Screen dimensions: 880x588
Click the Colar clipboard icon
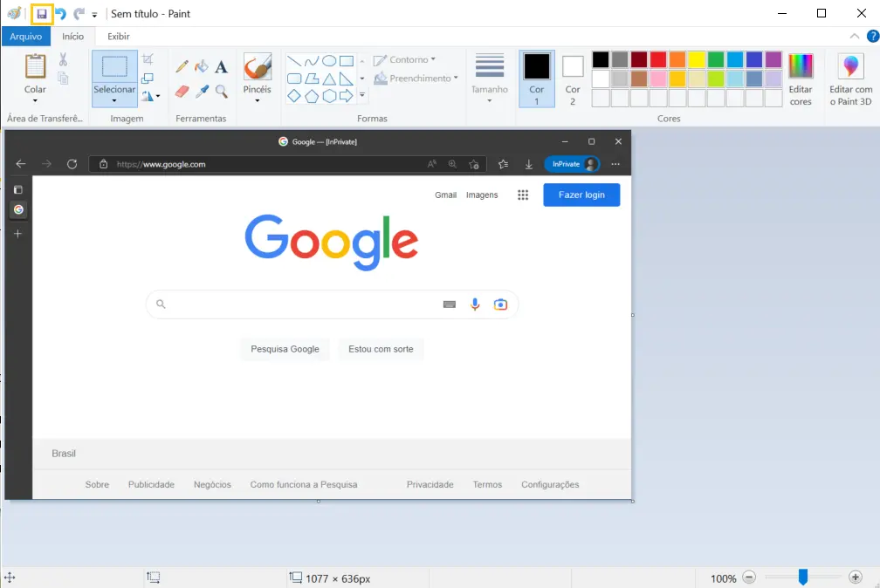click(35, 67)
